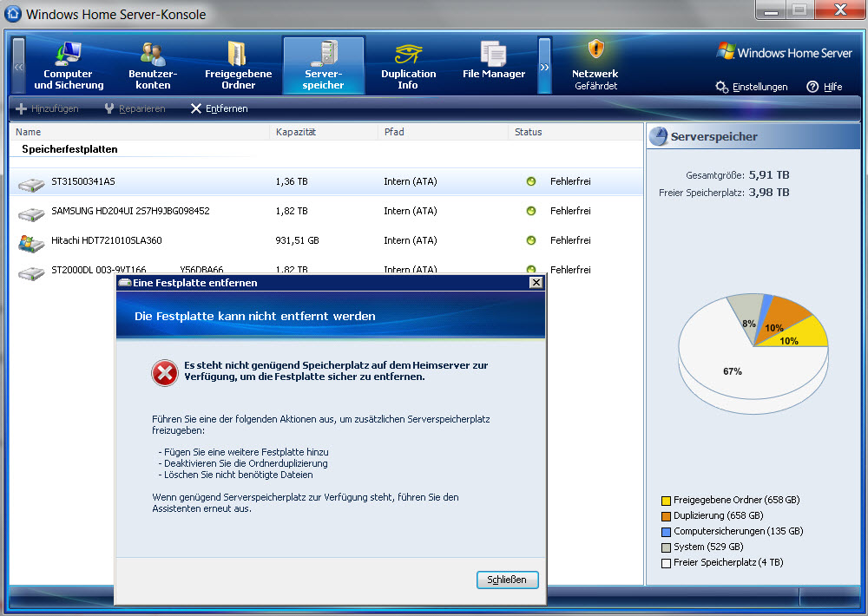Image resolution: width=868 pixels, height=616 pixels.
Task: Select the SAMSUNG HD204UI drive row
Action: tap(326, 211)
